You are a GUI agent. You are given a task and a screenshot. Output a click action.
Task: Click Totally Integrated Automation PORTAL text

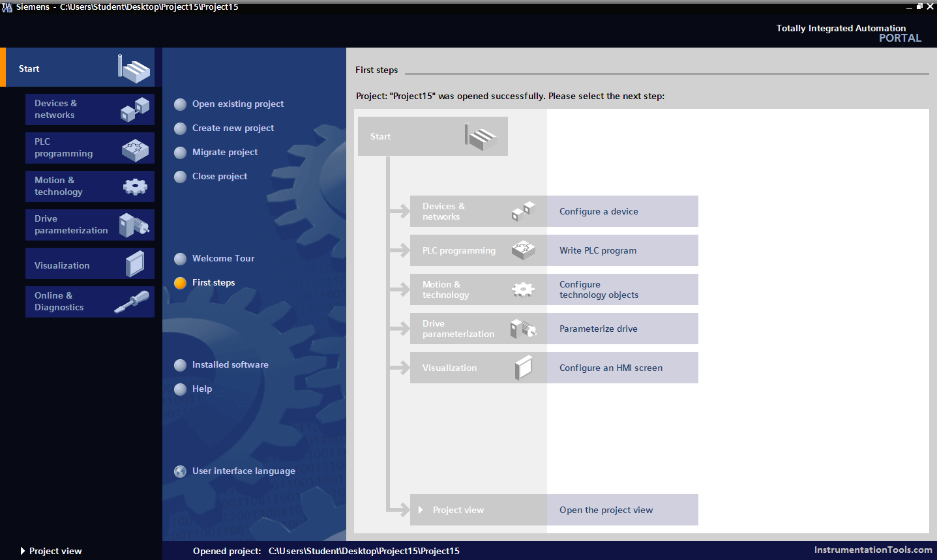848,33
